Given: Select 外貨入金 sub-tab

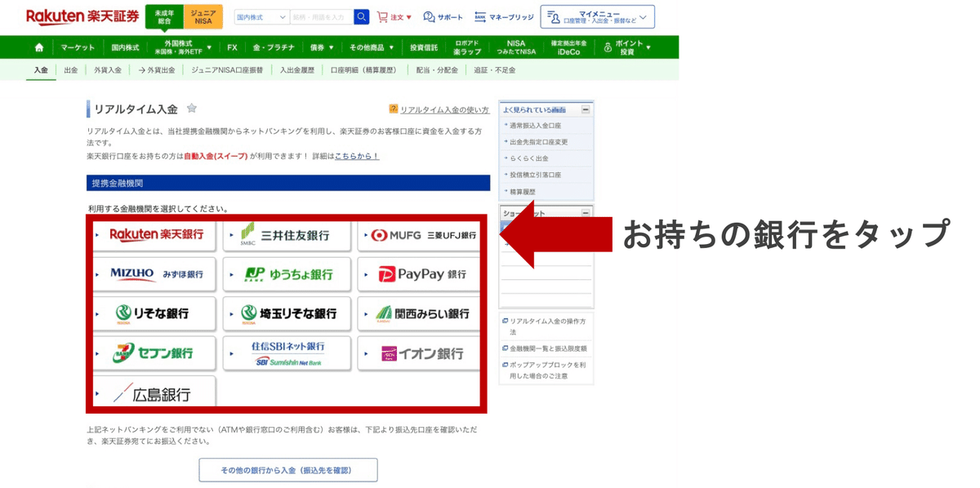Looking at the screenshot, I should pyautogui.click(x=107, y=70).
